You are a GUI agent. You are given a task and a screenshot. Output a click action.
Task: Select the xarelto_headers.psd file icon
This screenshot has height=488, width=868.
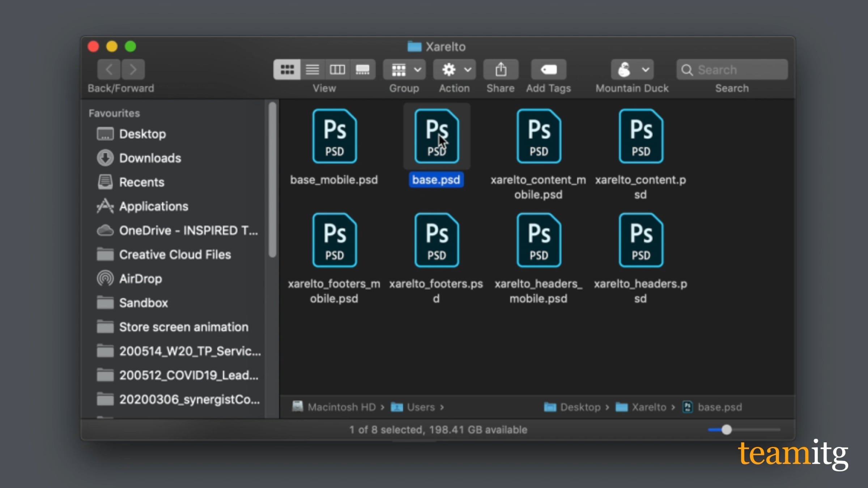641,240
